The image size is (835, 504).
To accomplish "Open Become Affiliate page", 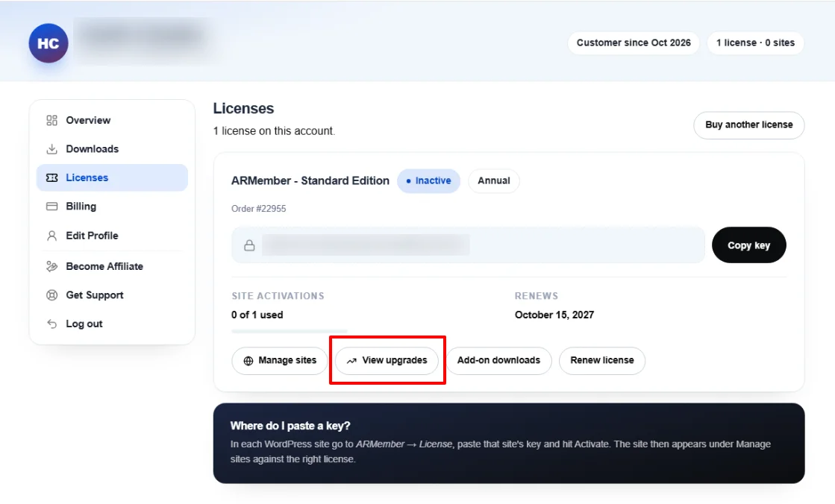I will click(x=112, y=266).
